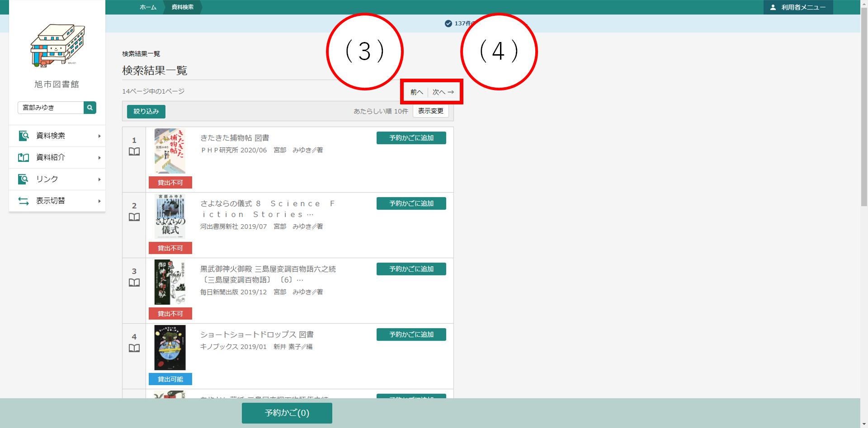Screen dimensions: 868x428
Task: Click the book icon for result 3
Action: (x=134, y=282)
